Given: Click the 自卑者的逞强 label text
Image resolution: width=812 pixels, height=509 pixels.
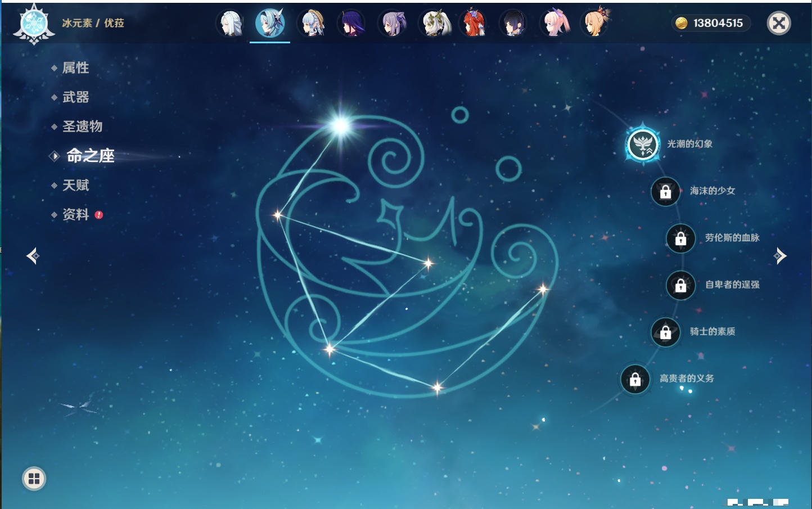Looking at the screenshot, I should [733, 285].
